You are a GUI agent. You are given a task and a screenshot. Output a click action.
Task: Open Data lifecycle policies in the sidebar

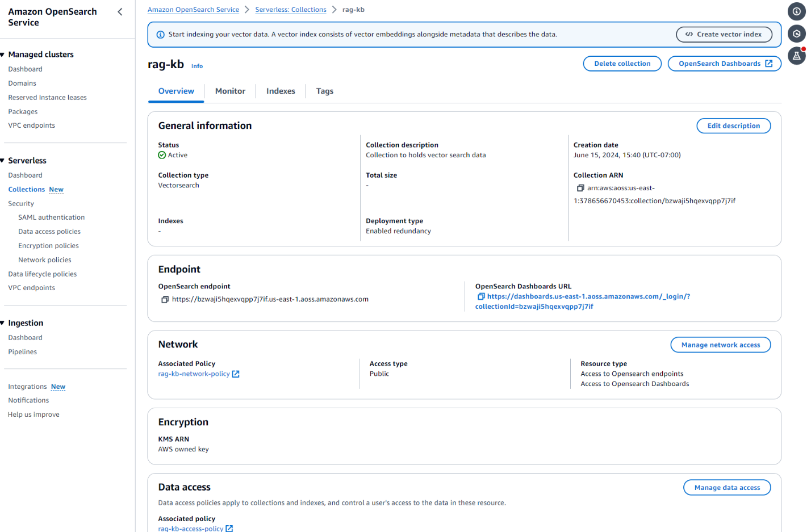(42, 274)
